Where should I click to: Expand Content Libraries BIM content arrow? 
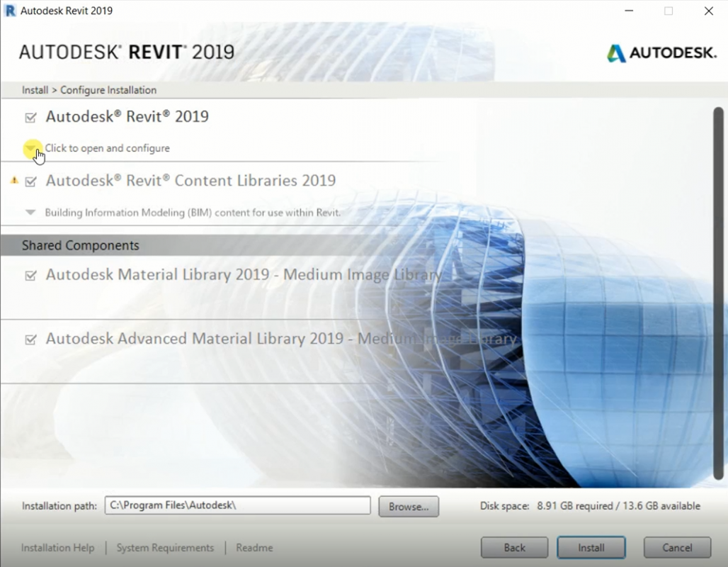coord(30,212)
